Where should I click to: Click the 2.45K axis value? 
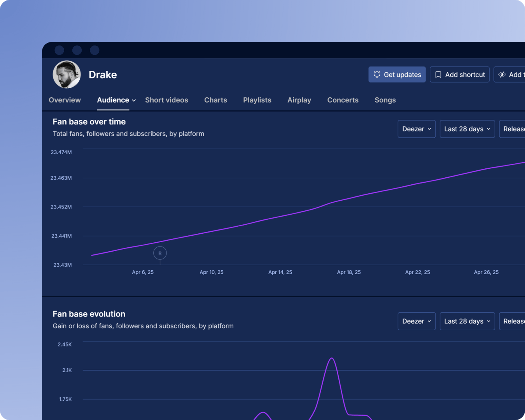point(65,344)
